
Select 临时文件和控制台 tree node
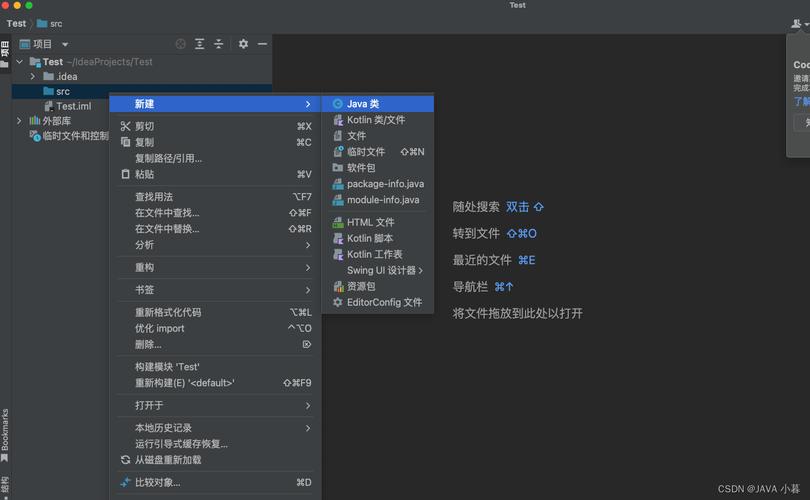pos(69,136)
